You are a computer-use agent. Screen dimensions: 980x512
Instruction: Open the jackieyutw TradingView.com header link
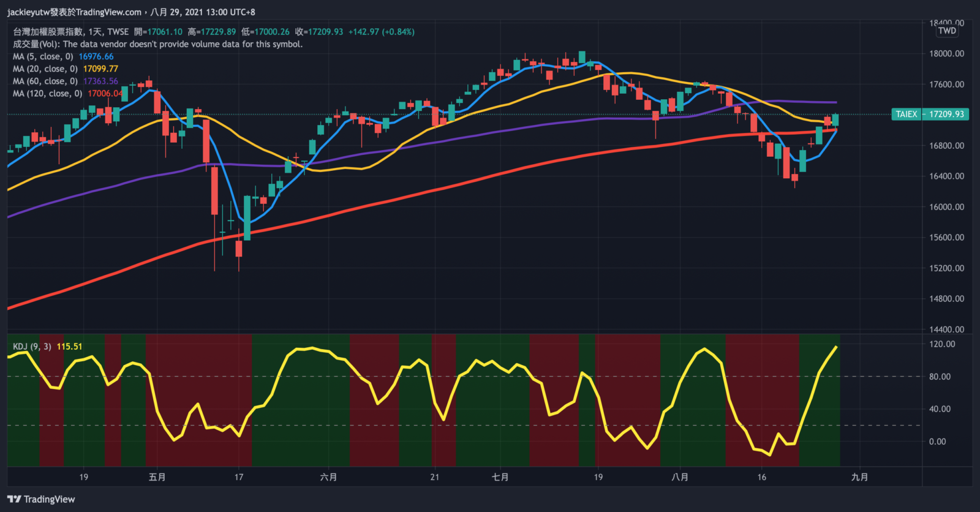pos(74,12)
